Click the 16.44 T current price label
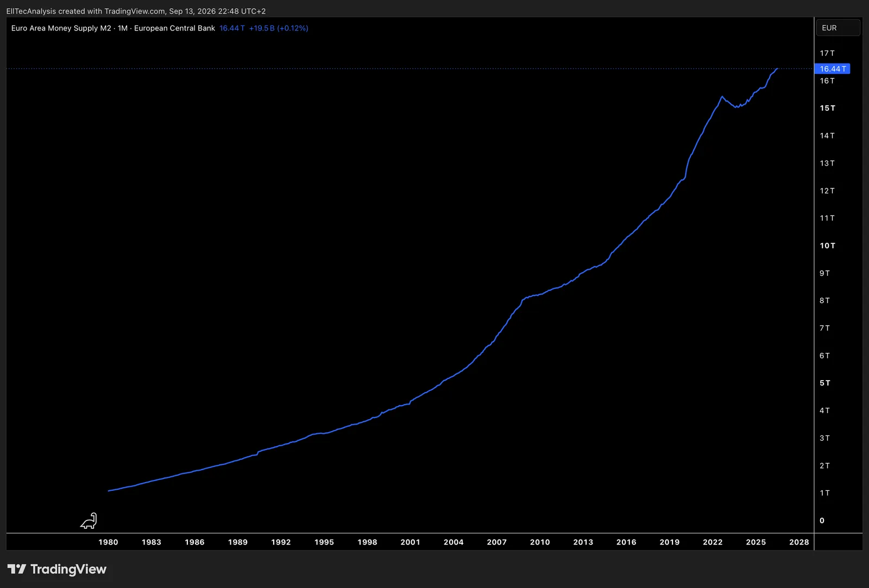 point(833,69)
